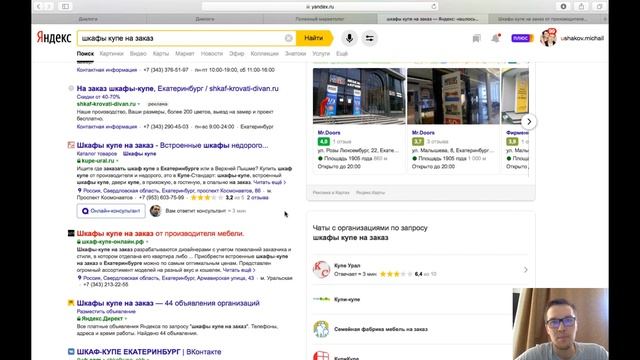Switch to the Новости tab
Image resolution: width=640 pixels, height=360 pixels.
pos(212,53)
